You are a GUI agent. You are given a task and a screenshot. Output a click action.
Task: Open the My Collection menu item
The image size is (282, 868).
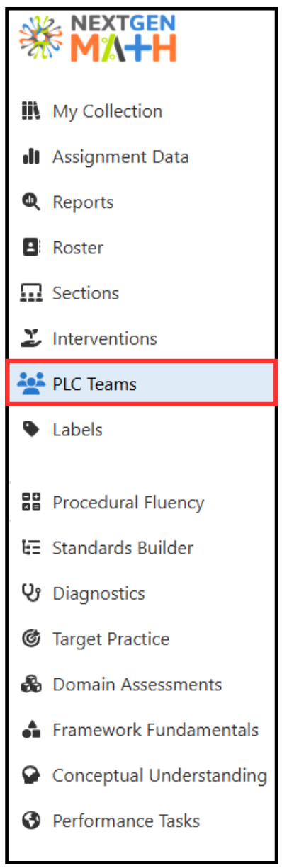pyautogui.click(x=107, y=111)
